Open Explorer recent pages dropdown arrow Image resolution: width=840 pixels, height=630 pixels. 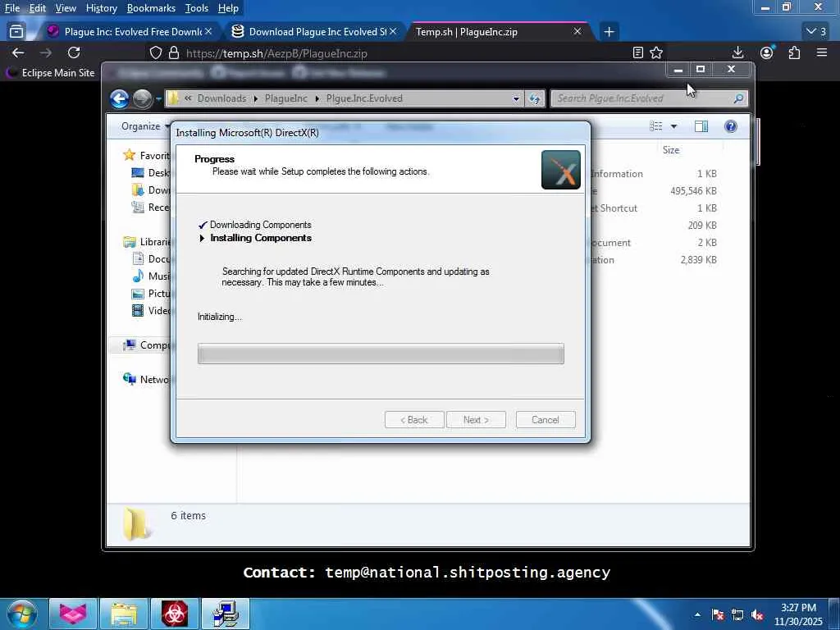pos(158,99)
